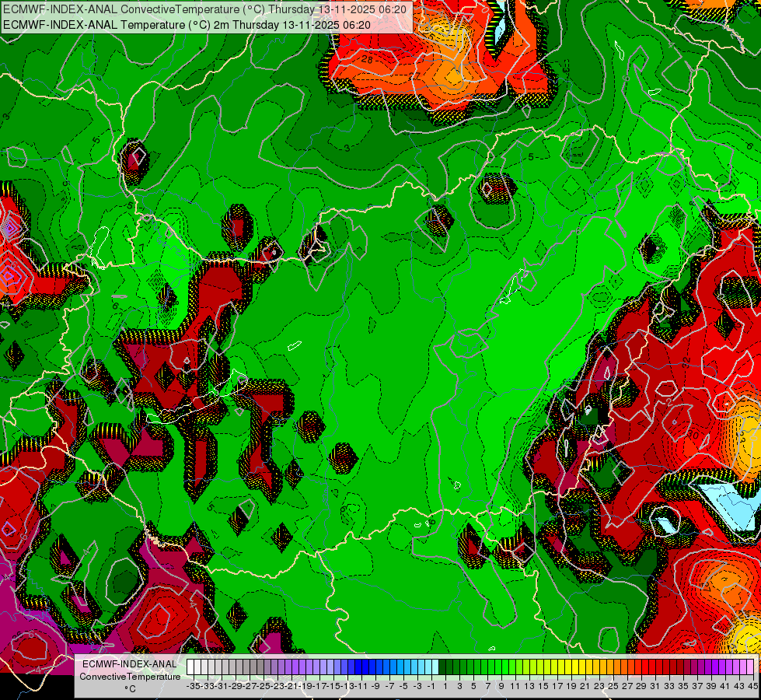The width and height of the screenshot is (761, 700).
Task: Click the '-15' value on the legend scale
Action: 334,687
